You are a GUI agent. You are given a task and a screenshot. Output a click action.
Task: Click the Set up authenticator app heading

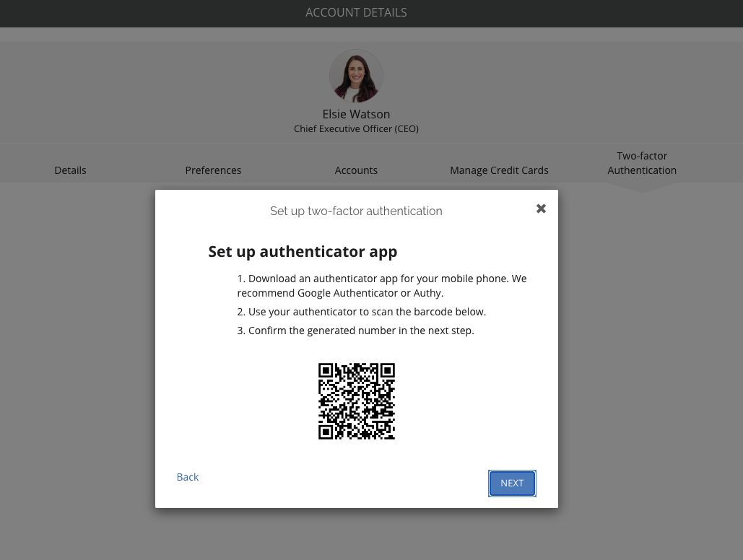[x=303, y=252]
